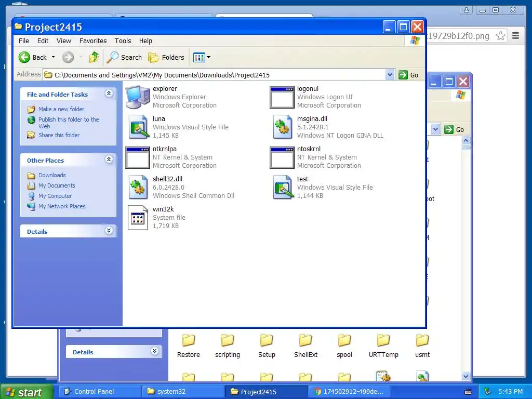Open Chrome hamburger menu icon
Screen dimensions: 532x399
(x=516, y=36)
